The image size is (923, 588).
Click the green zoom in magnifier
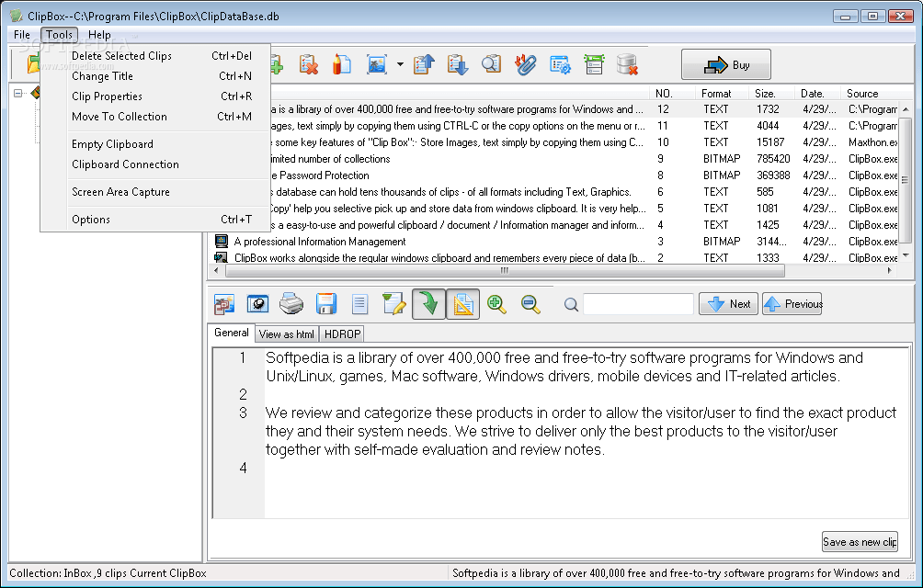tap(496, 304)
